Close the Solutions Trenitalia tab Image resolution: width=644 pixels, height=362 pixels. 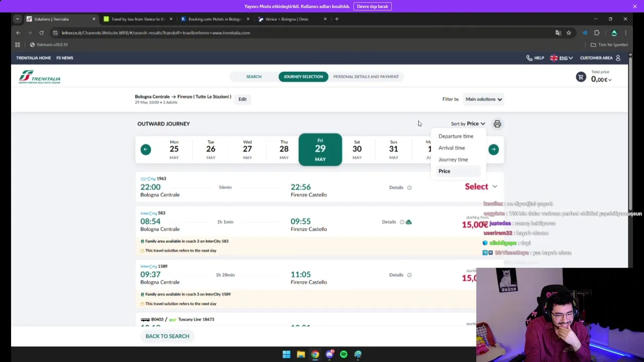94,19
